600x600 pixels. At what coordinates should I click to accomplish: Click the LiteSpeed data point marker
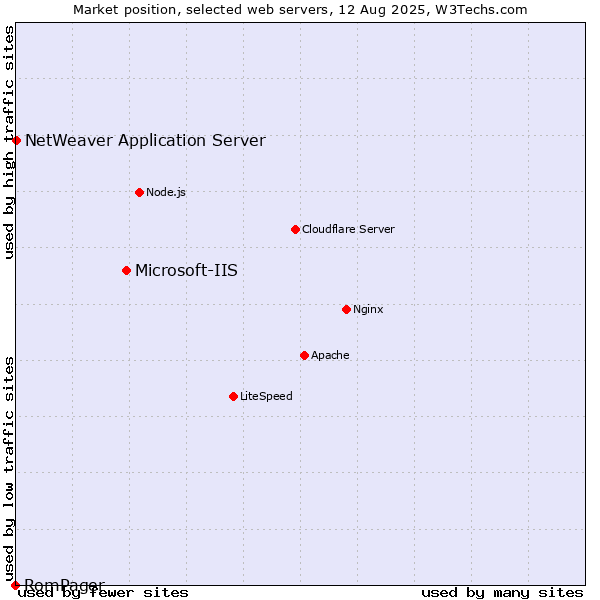pyautogui.click(x=234, y=397)
